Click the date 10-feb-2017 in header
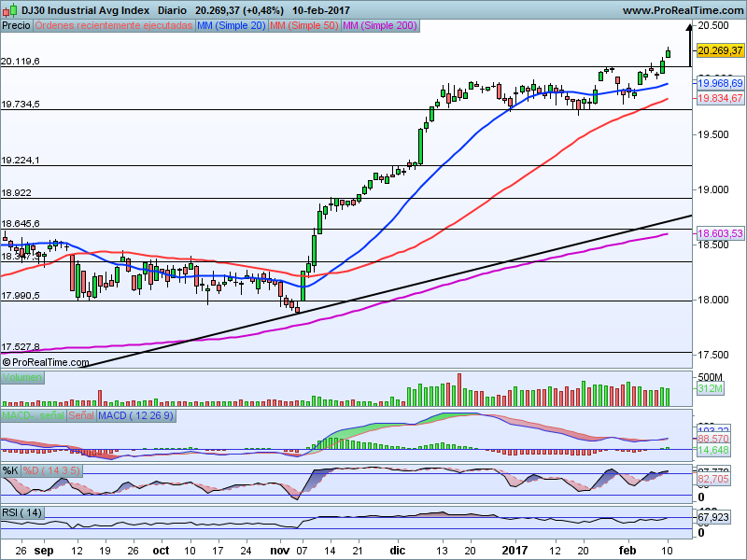Image resolution: width=747 pixels, height=560 pixels. [321, 10]
